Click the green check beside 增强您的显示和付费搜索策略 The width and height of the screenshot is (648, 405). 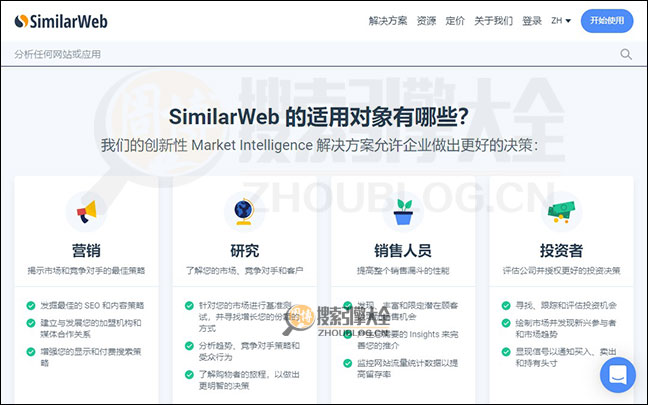click(x=31, y=352)
